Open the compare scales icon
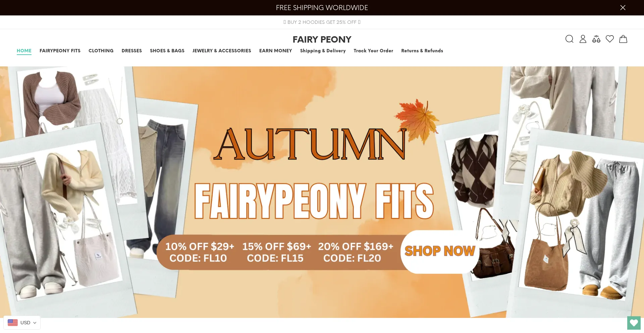The width and height of the screenshot is (644, 333). click(x=596, y=39)
